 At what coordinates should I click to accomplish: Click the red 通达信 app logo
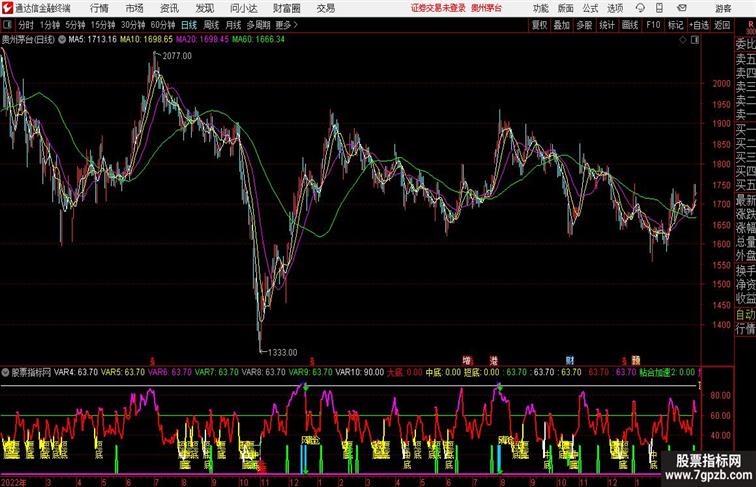[7, 8]
